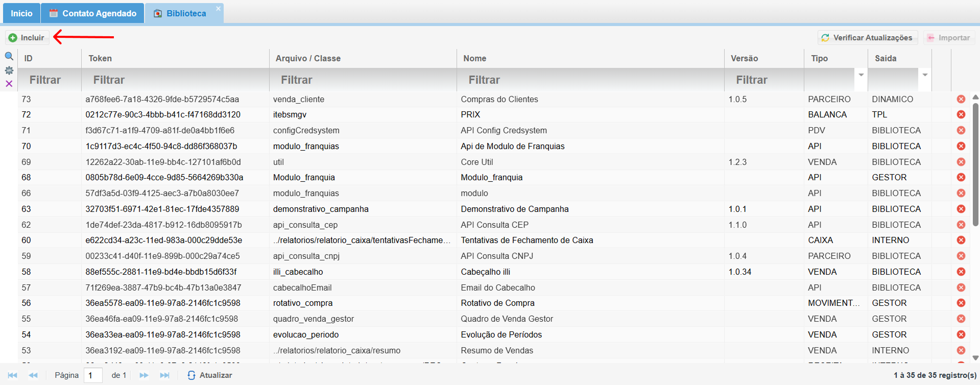This screenshot has height=385, width=980.
Task: Click Verificar Atualizações button
Action: point(867,38)
